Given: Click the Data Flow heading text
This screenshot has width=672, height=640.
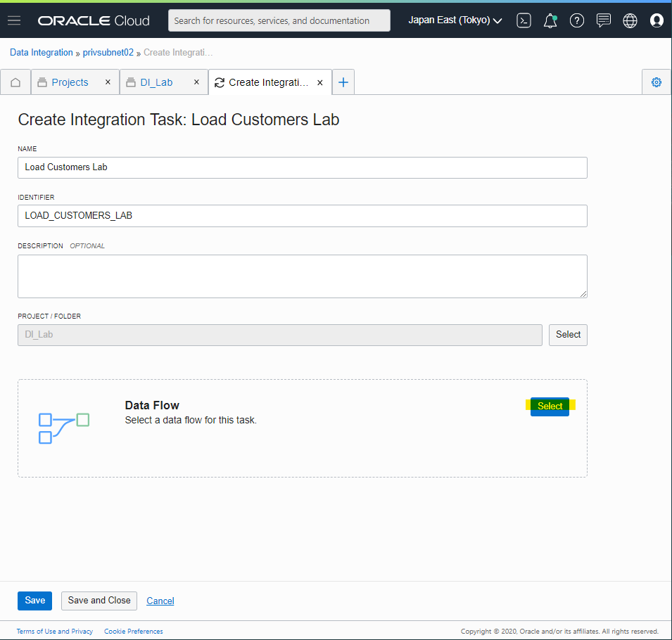Looking at the screenshot, I should [152, 405].
